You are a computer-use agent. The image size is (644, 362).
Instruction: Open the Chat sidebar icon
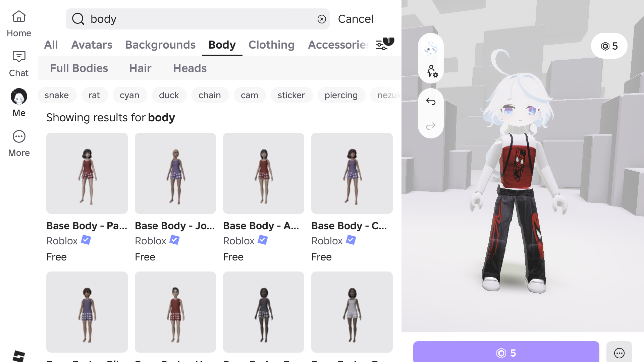pos(19,64)
